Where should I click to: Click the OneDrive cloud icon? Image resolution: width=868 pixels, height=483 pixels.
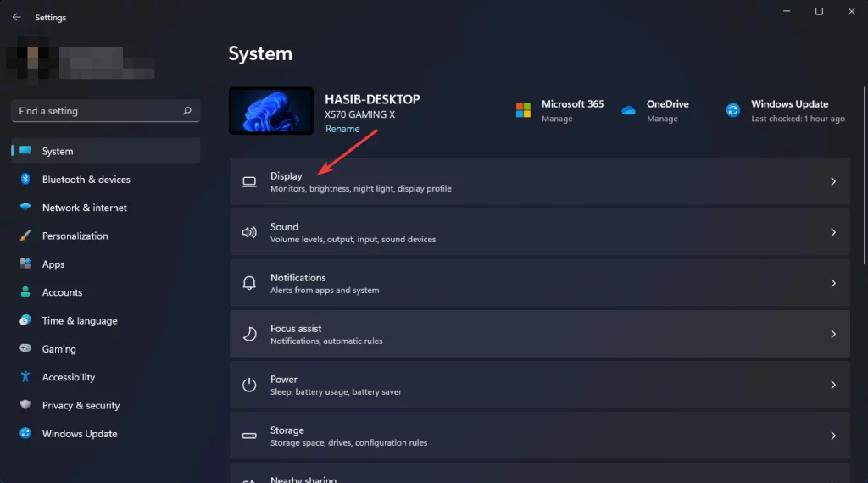[628, 110]
